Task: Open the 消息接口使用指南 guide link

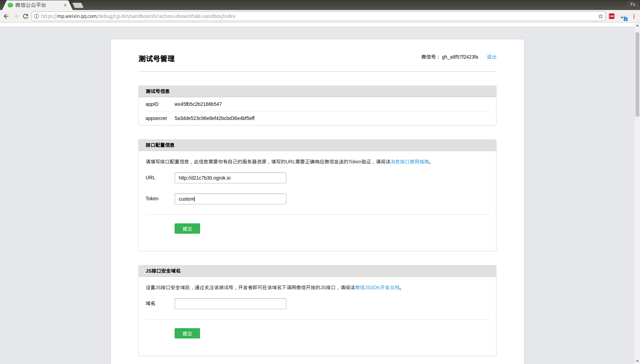Action: coord(409,161)
